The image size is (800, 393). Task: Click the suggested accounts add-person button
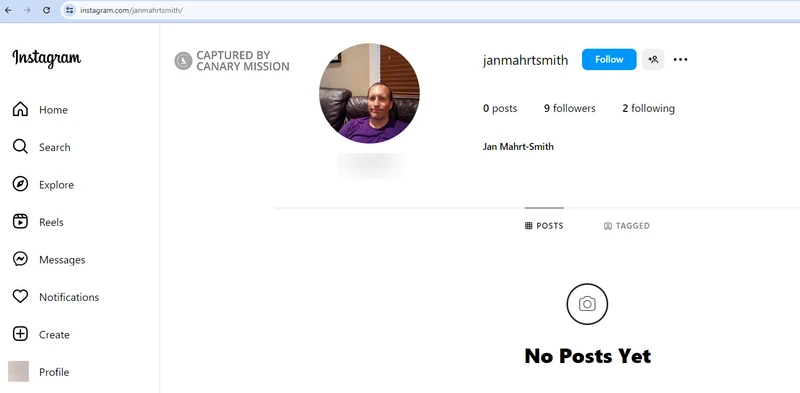[x=653, y=59]
